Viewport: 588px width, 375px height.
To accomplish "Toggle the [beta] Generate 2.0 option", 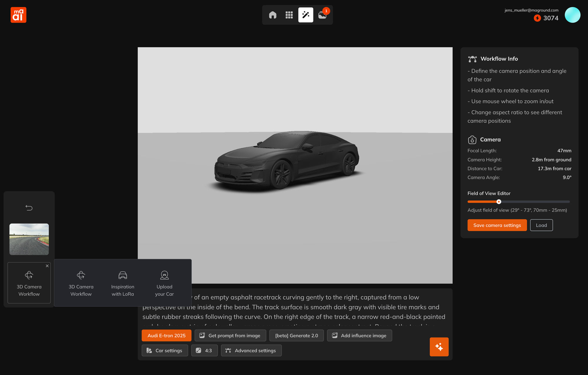I will tap(296, 336).
